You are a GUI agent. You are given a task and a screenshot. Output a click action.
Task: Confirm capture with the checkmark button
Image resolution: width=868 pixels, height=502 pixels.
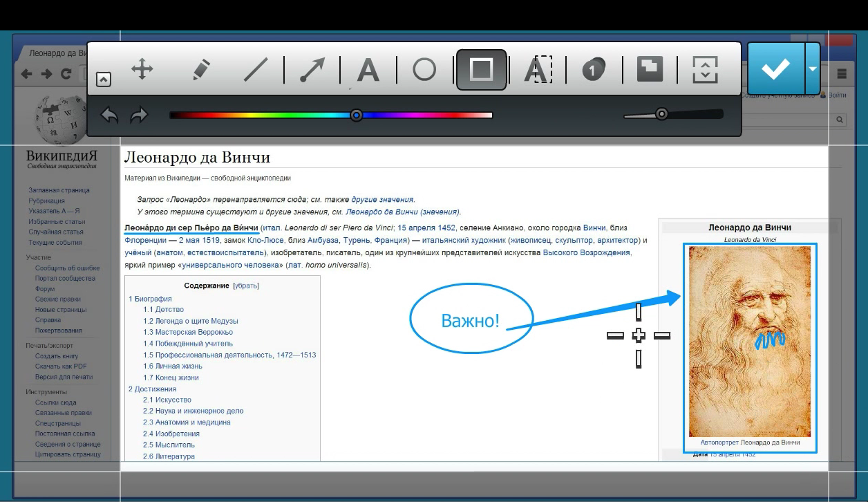[x=776, y=68]
